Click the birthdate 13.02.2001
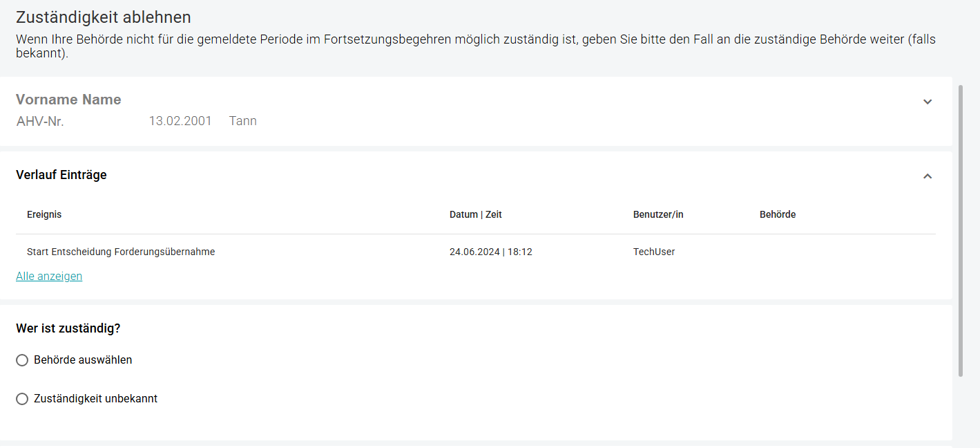The height and width of the screenshot is (448, 980). pyautogui.click(x=180, y=121)
